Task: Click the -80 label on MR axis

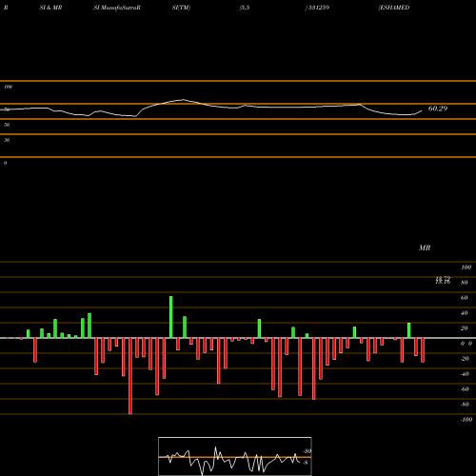Action: [465, 405]
